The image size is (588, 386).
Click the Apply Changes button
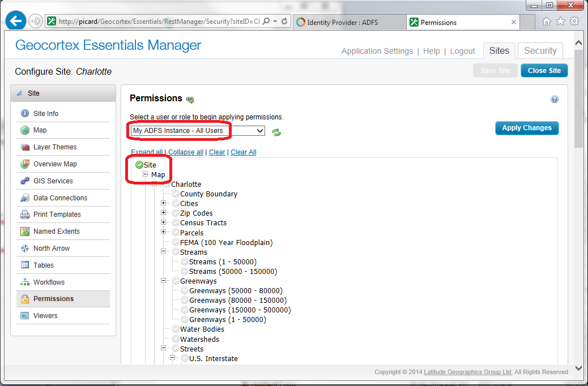point(527,128)
